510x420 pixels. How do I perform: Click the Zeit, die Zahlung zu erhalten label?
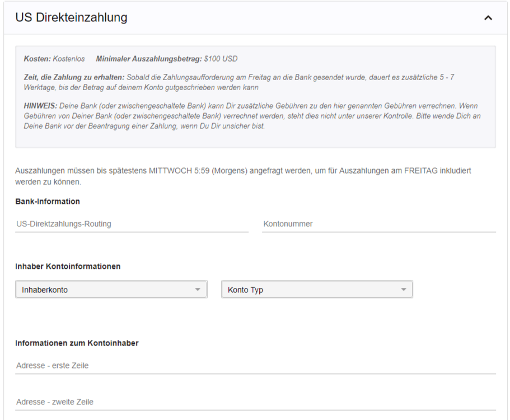coord(74,77)
